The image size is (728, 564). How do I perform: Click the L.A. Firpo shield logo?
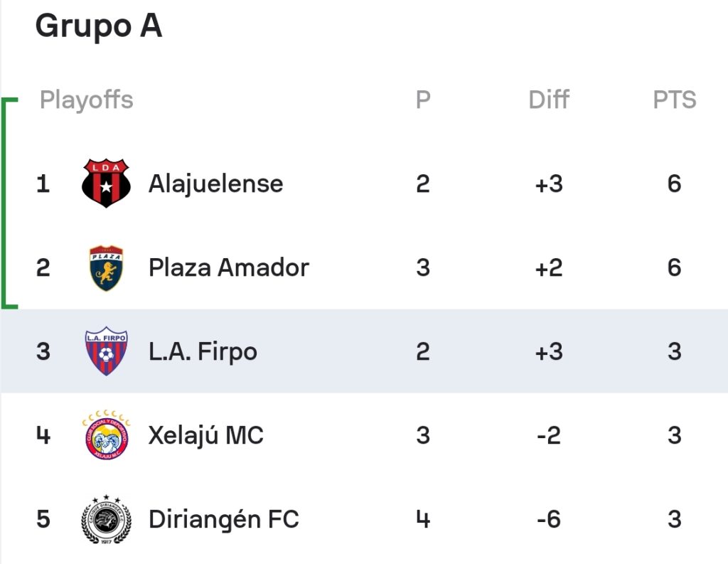pyautogui.click(x=106, y=351)
